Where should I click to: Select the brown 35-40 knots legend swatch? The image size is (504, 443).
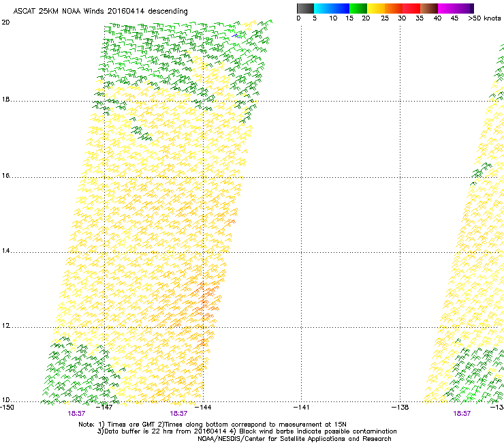(429, 8)
